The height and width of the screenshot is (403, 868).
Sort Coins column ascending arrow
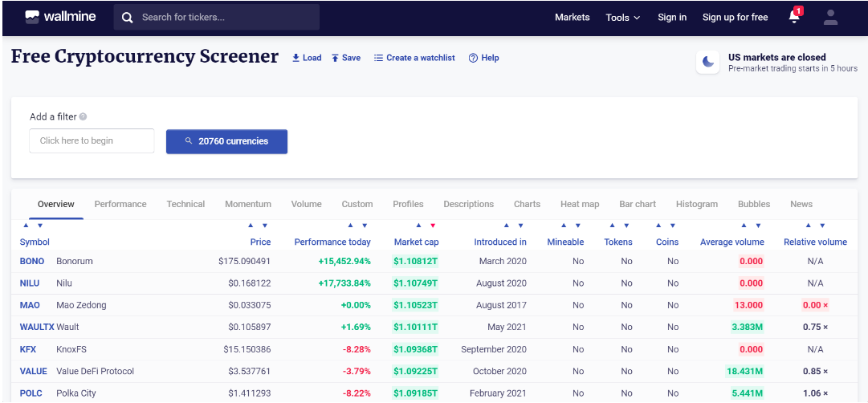(658, 226)
